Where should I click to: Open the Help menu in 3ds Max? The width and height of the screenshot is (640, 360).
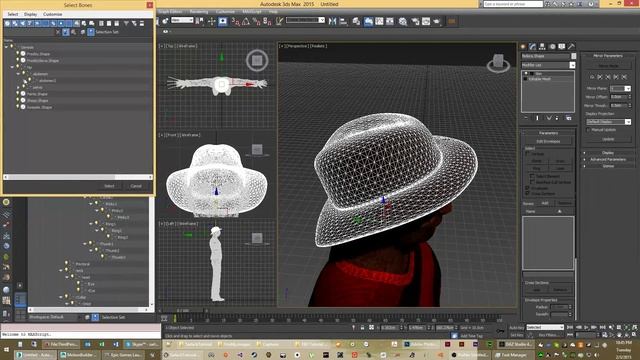(273, 11)
